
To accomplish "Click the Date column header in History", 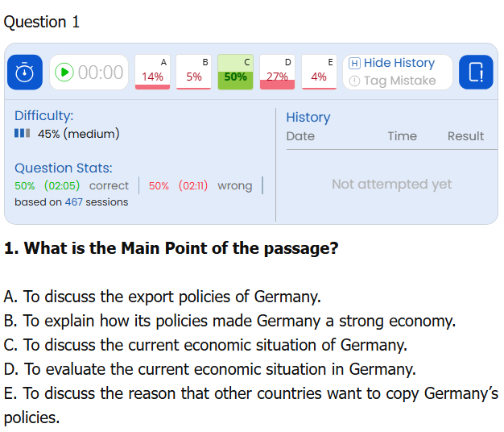I will click(300, 136).
